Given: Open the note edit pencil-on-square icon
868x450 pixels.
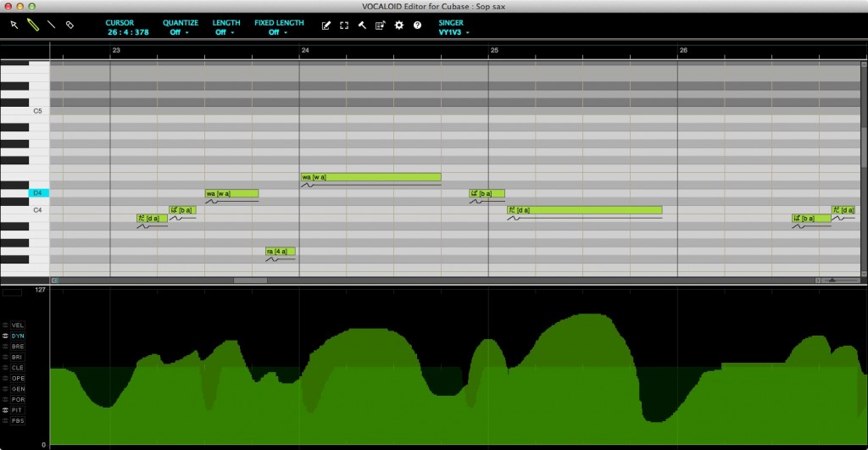Looking at the screenshot, I should pyautogui.click(x=326, y=25).
